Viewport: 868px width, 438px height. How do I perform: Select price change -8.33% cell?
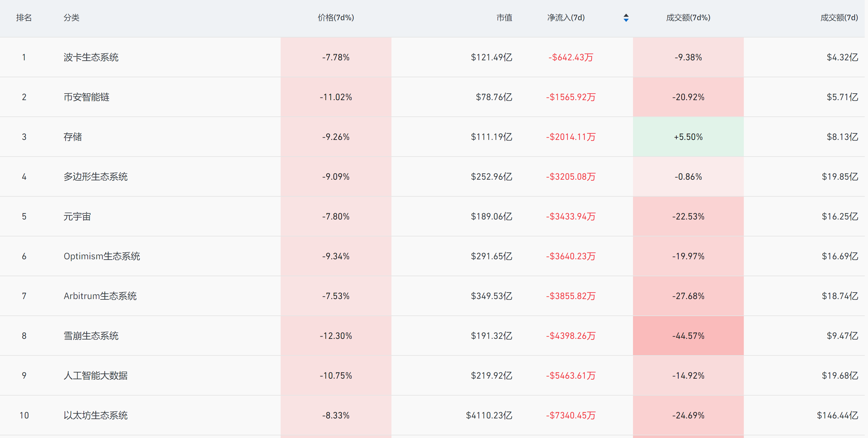pyautogui.click(x=336, y=415)
